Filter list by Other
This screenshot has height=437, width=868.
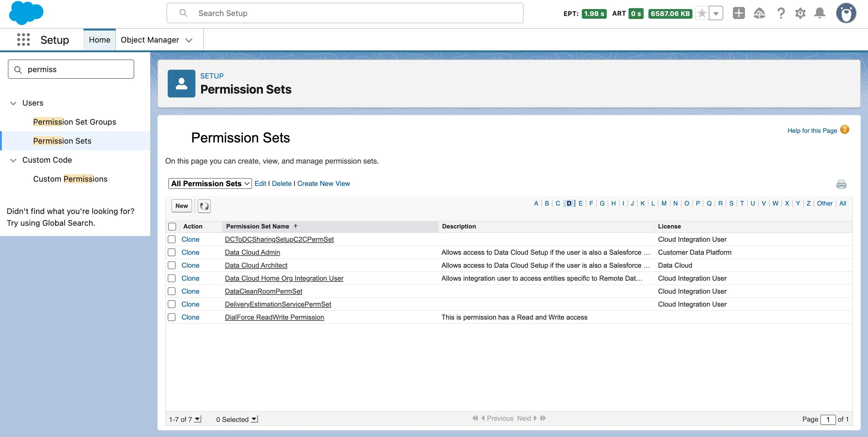[x=825, y=203]
